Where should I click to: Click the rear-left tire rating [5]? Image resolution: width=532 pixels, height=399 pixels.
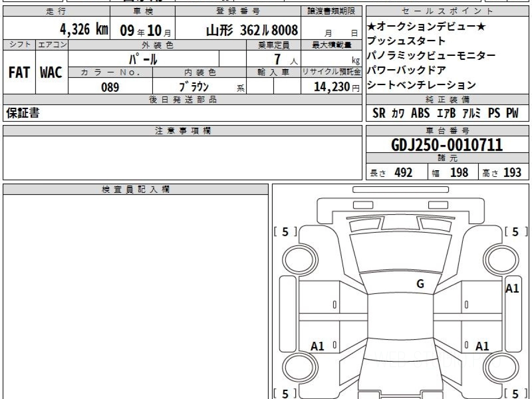click(285, 393)
